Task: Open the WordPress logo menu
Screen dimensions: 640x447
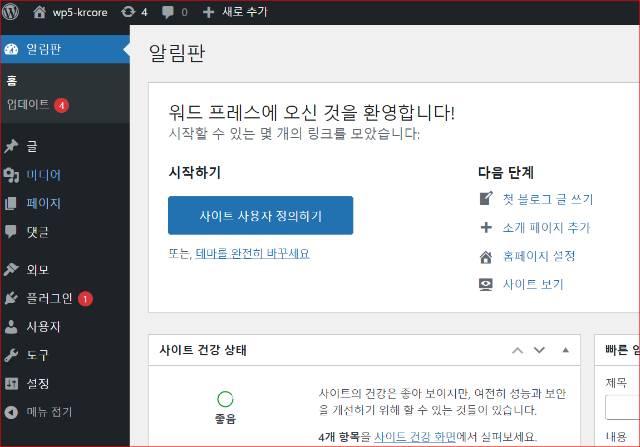Action: pos(11,12)
